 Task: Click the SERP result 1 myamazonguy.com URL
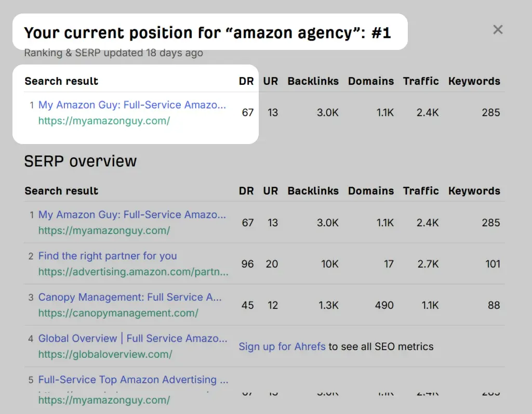(104, 230)
